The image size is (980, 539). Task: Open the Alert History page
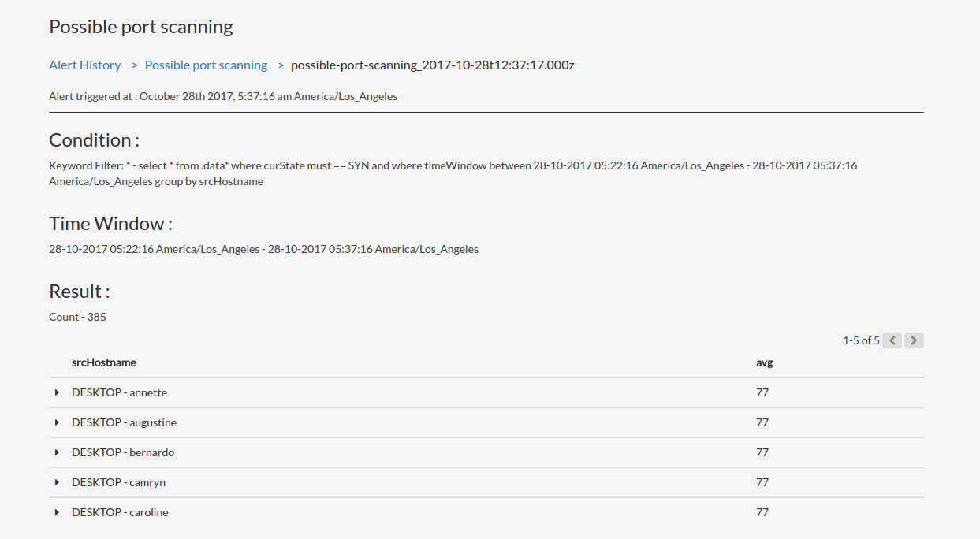point(85,65)
